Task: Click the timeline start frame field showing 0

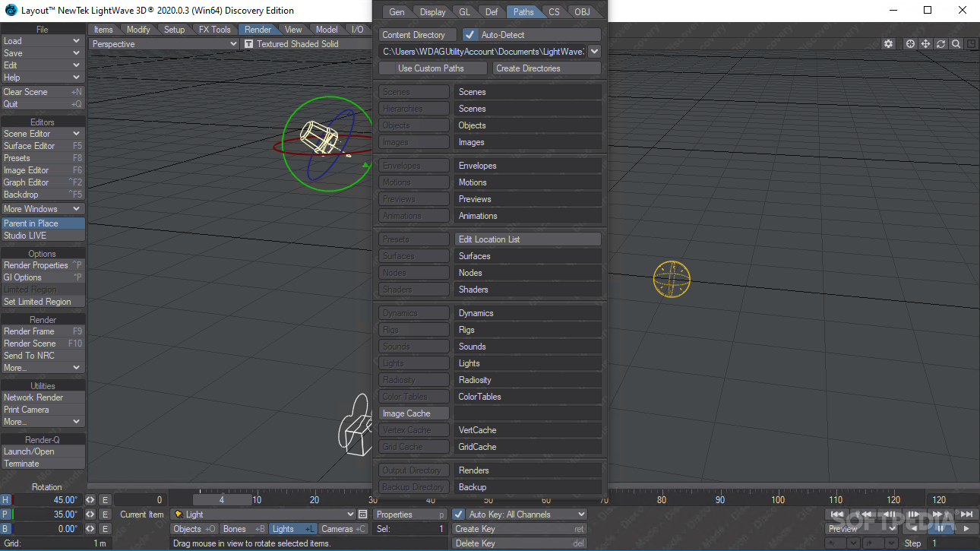Action: pos(141,500)
